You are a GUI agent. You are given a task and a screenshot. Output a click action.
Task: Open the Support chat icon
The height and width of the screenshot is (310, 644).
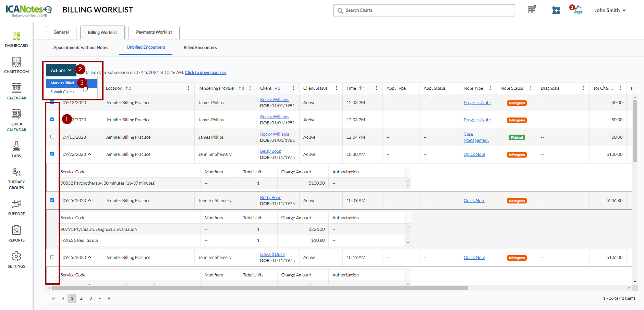pyautogui.click(x=16, y=204)
